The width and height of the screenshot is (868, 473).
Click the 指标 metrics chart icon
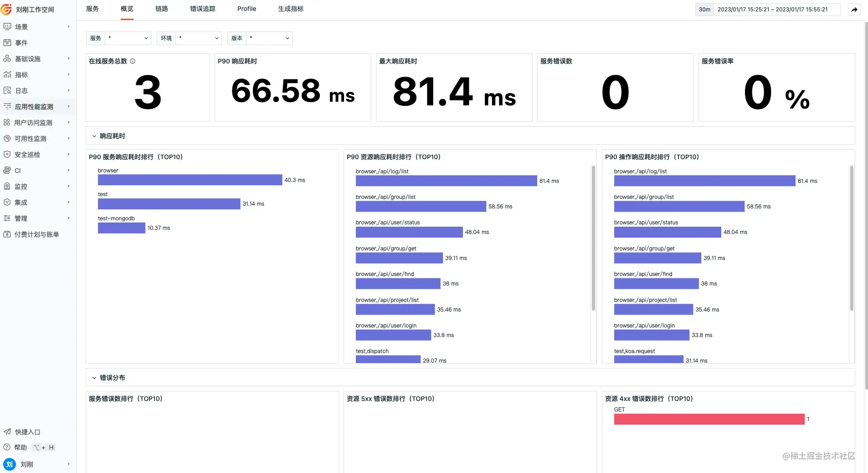pos(7,75)
